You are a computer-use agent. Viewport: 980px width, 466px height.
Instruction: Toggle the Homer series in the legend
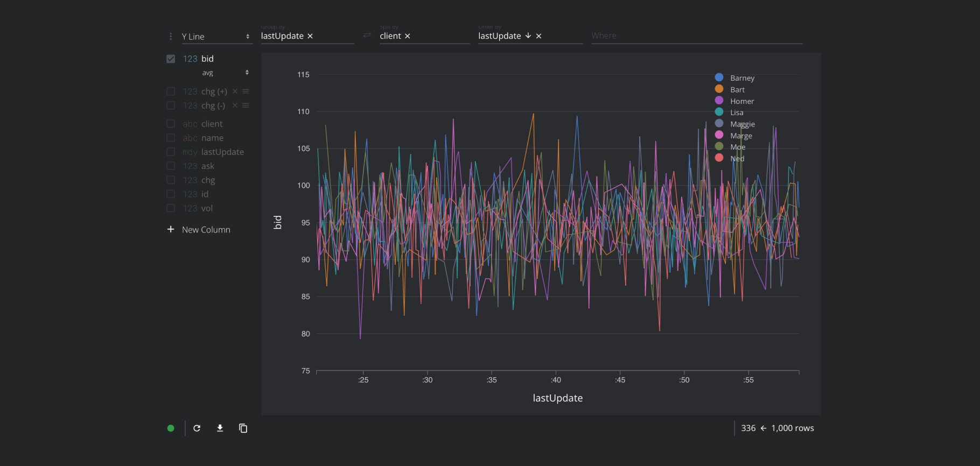pos(734,101)
